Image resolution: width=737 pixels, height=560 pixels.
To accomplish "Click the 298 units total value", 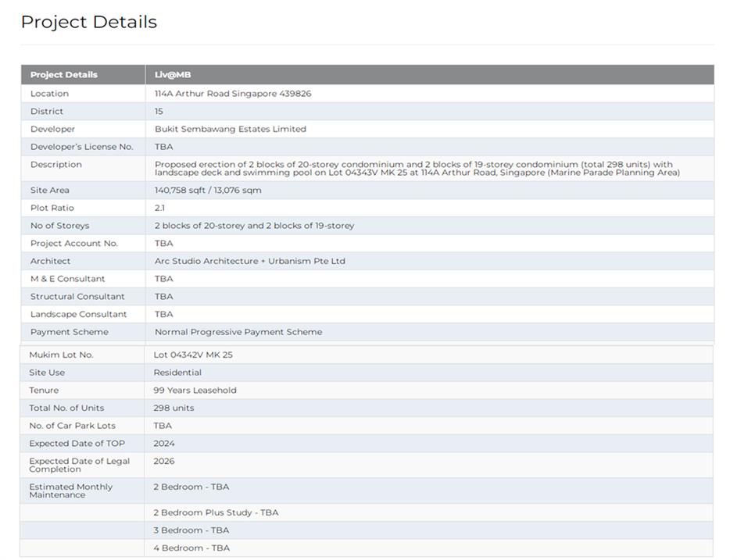I will 174,408.
